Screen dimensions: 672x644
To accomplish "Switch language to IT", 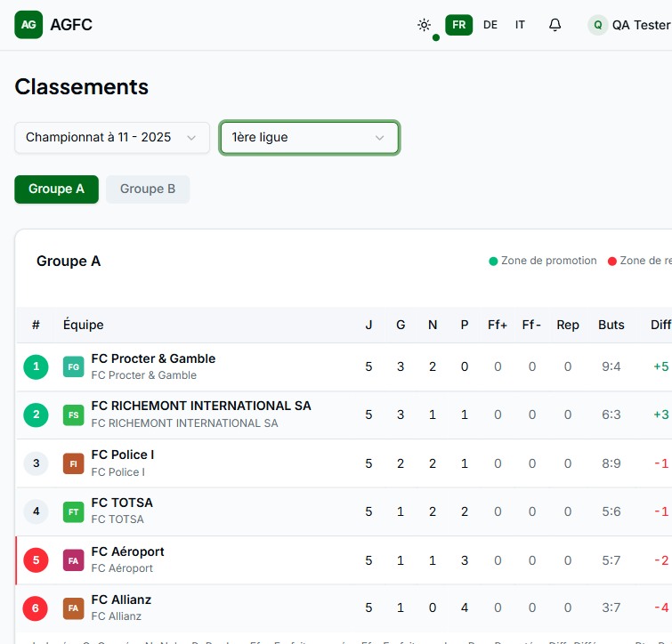I will pos(520,25).
